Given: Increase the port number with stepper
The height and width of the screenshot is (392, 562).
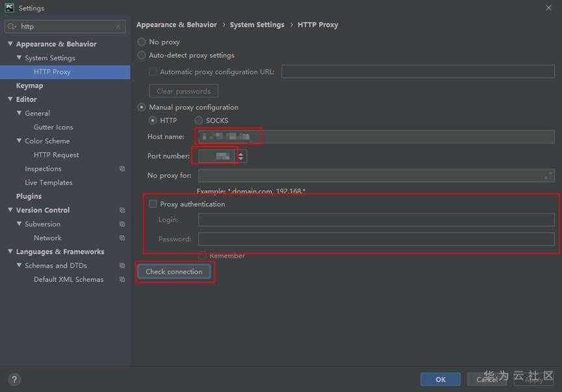Looking at the screenshot, I should coord(241,154).
